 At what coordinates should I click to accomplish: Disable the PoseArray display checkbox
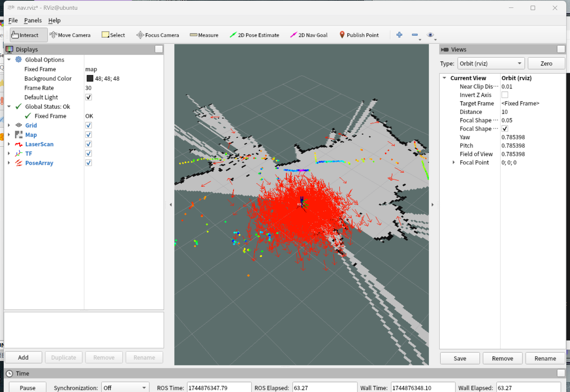point(88,163)
